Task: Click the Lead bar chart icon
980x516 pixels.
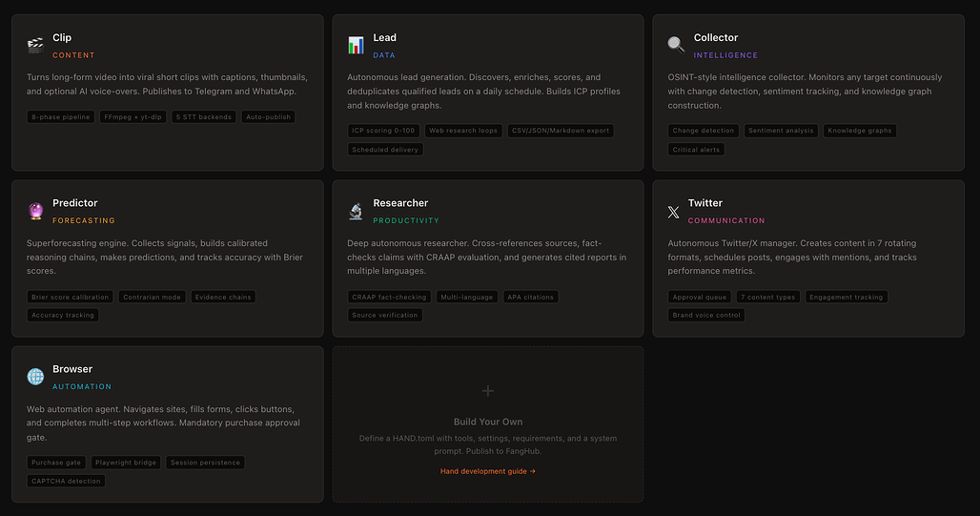Action: tap(356, 45)
